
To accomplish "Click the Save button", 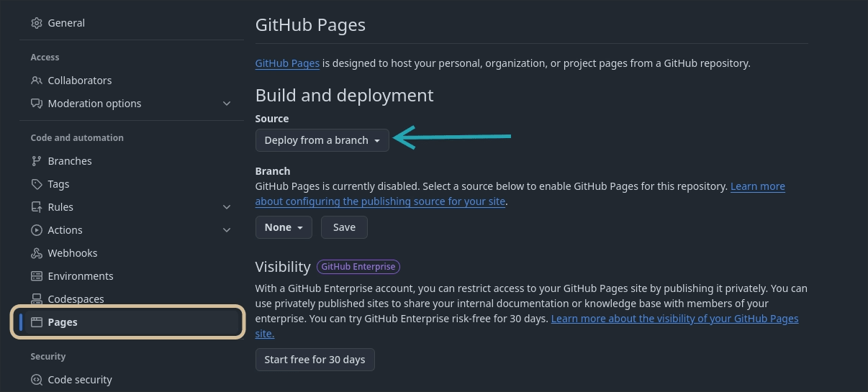I will coord(344,227).
